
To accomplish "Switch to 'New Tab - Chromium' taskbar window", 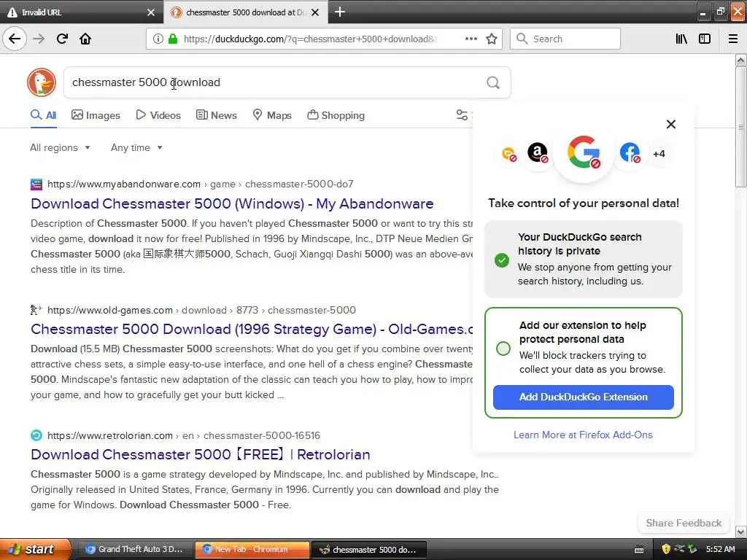I will pos(252,550).
